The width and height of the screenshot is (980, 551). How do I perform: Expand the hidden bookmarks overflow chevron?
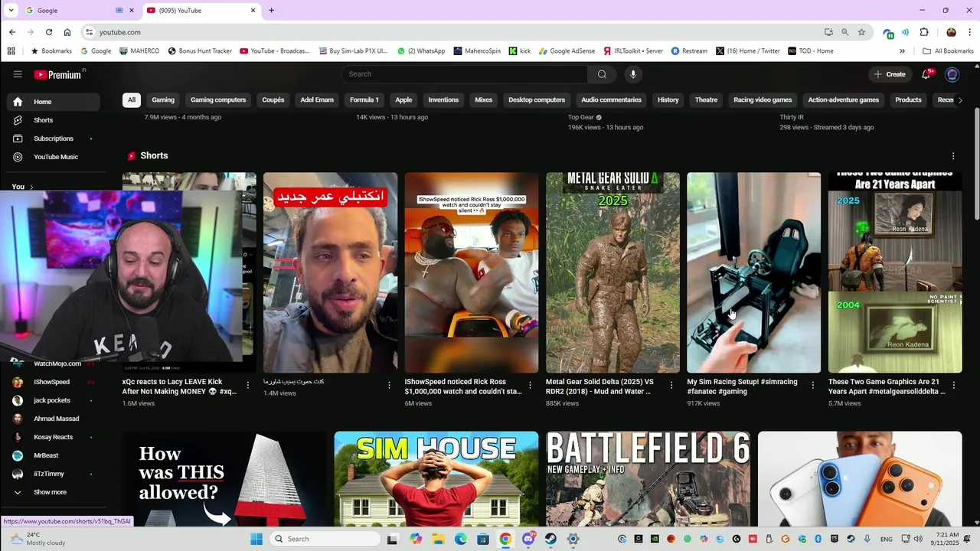902,51
